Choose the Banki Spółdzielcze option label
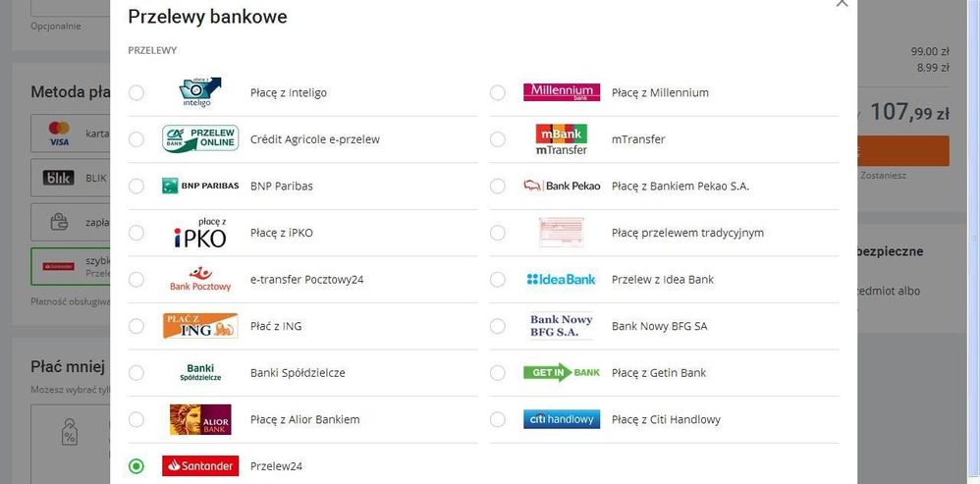Viewport: 980px width, 484px height. coord(298,373)
